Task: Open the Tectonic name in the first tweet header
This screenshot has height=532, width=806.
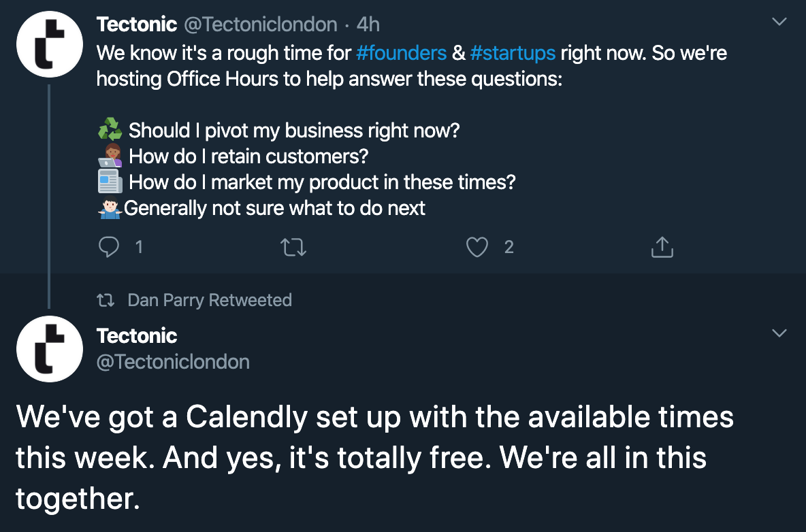Action: pos(137,24)
